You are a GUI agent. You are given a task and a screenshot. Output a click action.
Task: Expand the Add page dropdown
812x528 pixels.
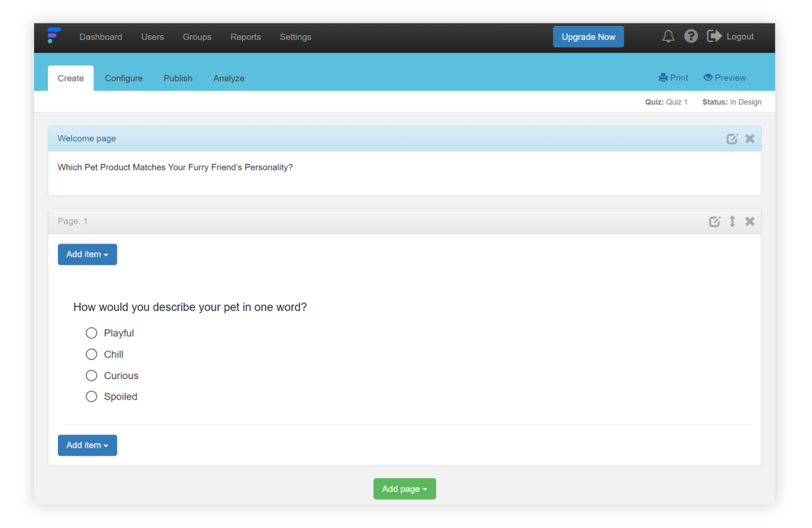(x=404, y=489)
